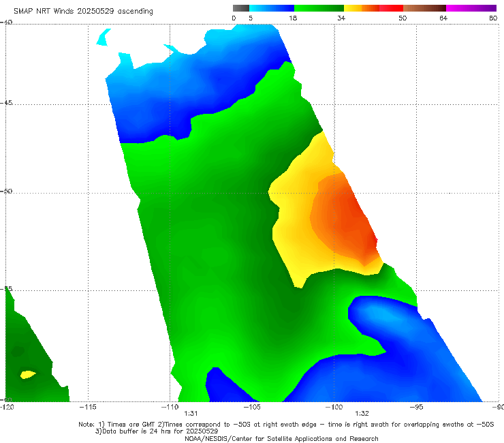Click the swath time label '1:32'
504x443 pixels.
[362, 414]
